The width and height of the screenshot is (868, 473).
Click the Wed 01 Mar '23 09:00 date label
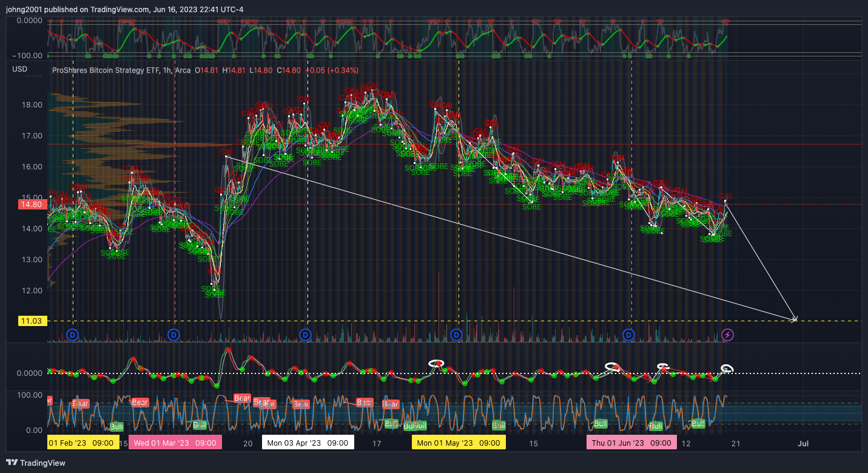coord(175,443)
